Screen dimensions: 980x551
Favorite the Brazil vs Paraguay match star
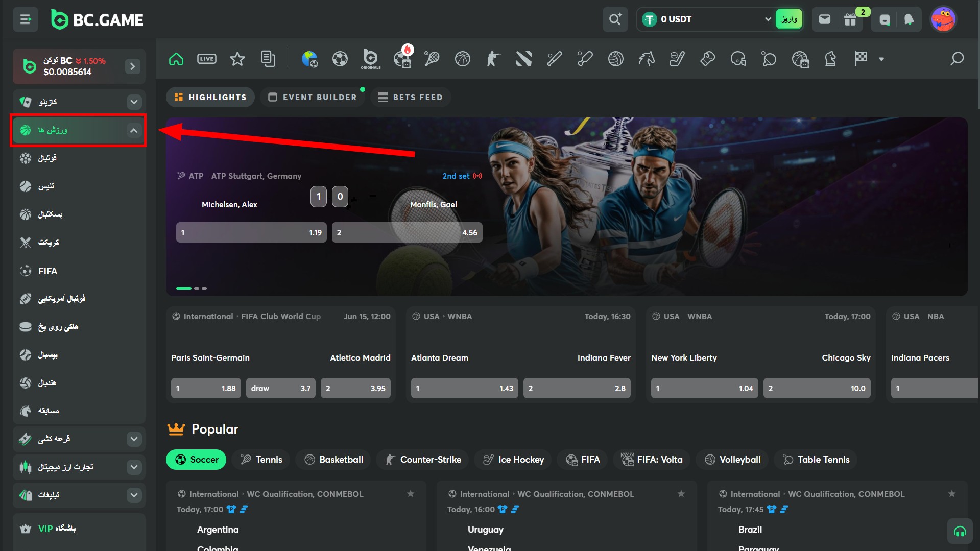[952, 494]
